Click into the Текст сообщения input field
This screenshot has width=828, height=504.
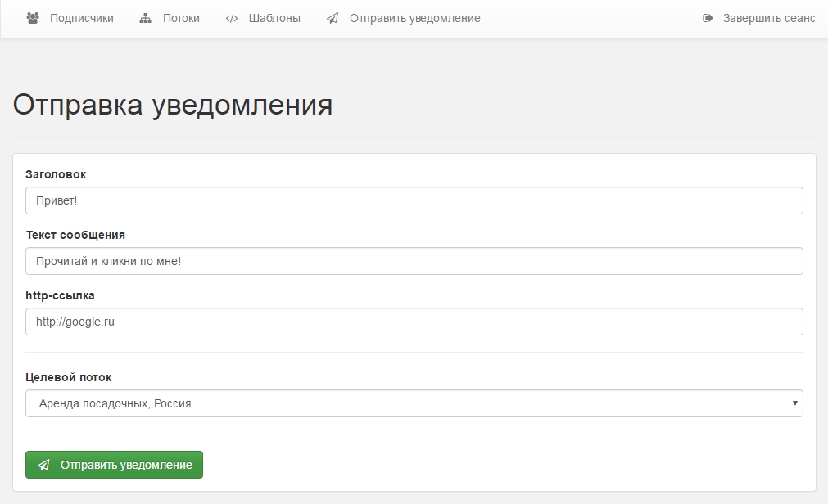[x=414, y=261]
